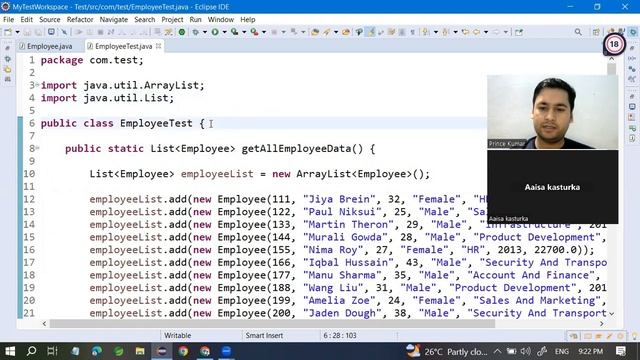Click the Last Edit Location icon

465,32
